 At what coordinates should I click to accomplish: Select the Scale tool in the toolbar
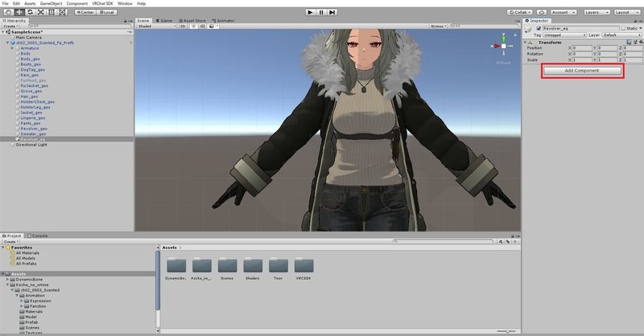point(41,12)
